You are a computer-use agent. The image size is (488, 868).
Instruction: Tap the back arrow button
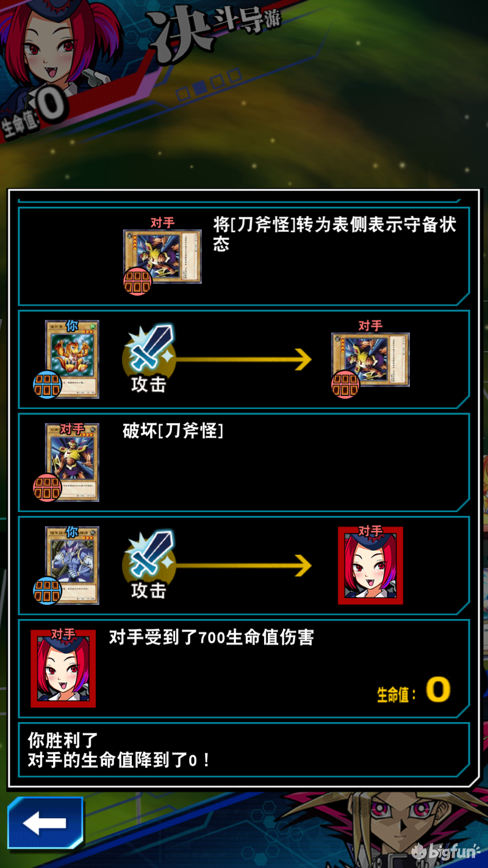pyautogui.click(x=45, y=823)
